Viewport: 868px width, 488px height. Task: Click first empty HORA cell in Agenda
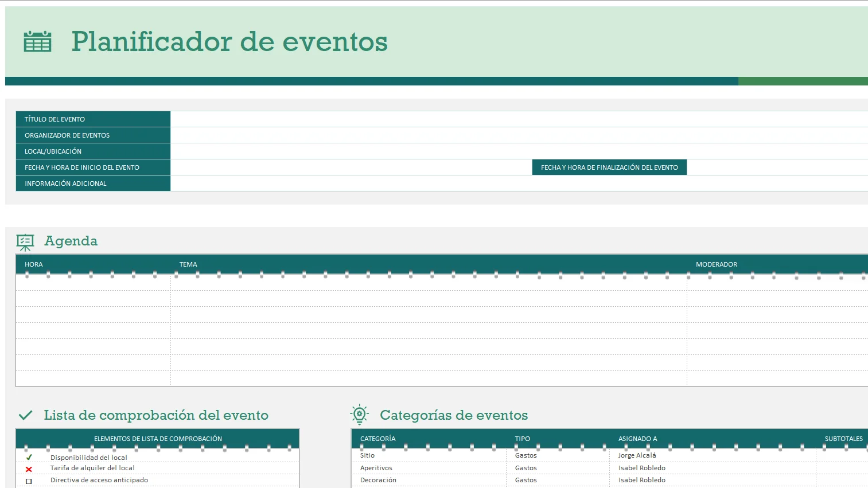94,283
